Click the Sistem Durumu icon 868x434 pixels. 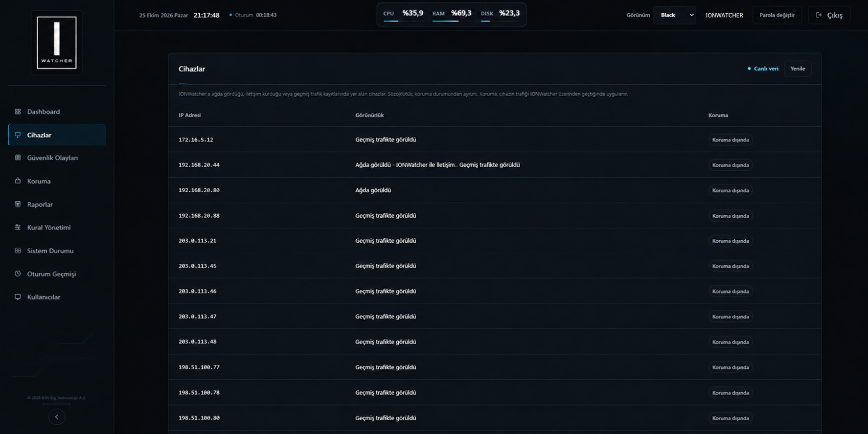click(18, 251)
